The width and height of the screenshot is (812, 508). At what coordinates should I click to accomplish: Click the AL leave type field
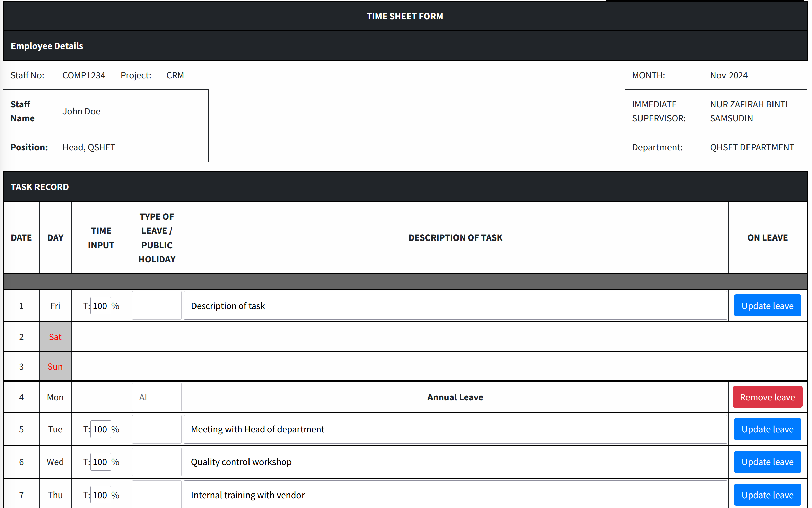point(157,397)
